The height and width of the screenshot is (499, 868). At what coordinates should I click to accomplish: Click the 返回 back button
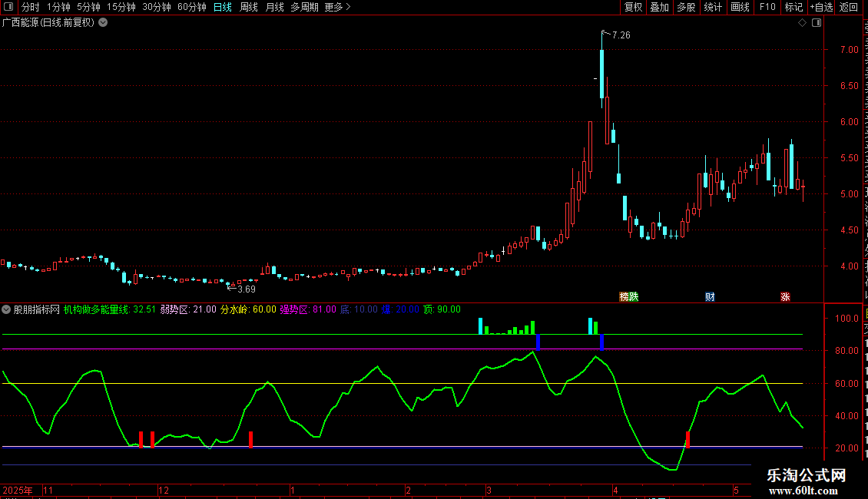click(x=849, y=7)
